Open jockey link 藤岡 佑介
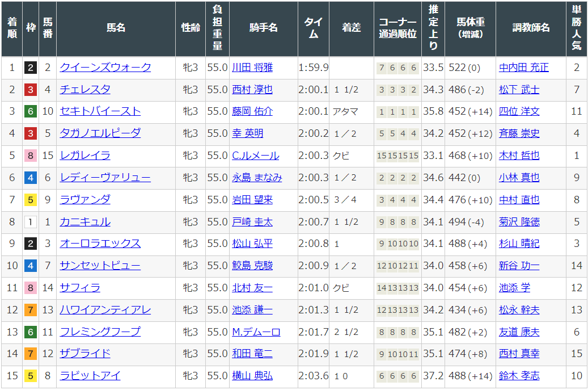This screenshot has height=390, width=588. [252, 111]
